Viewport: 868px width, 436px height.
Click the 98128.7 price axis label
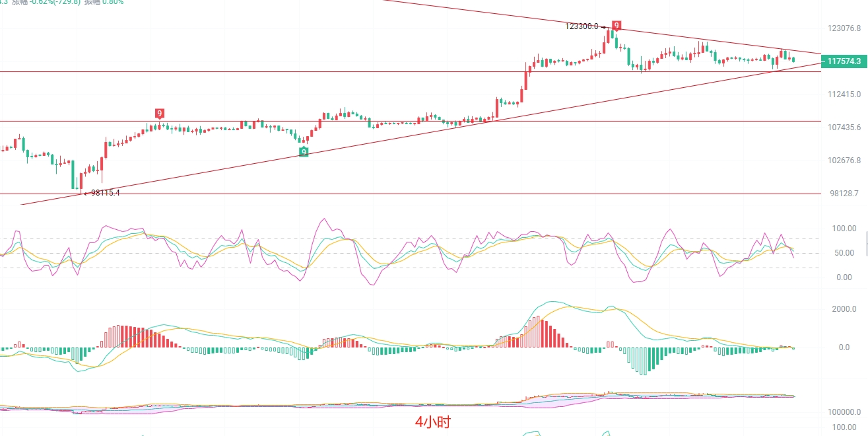846,194
